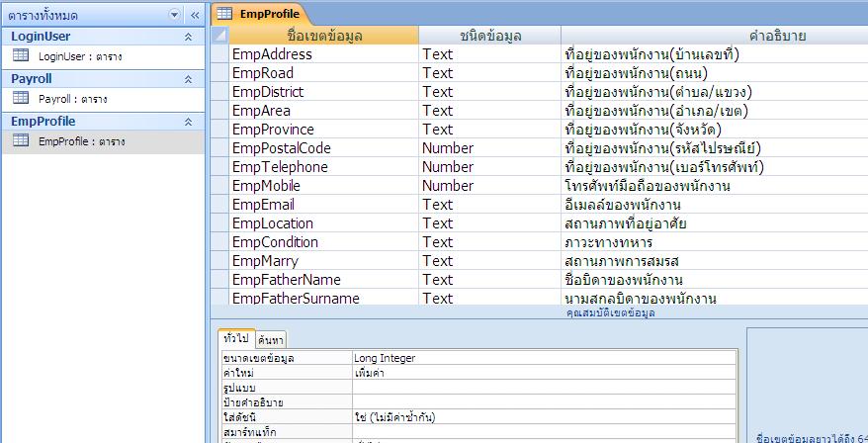This screenshot has width=868, height=443.
Task: Collapse the LoginUser group
Action: 188,37
